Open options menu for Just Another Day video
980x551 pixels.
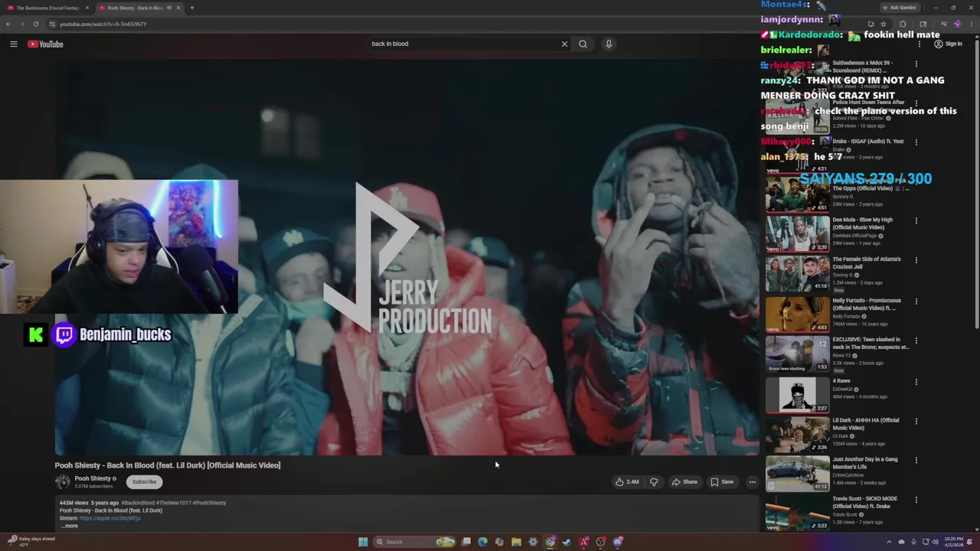pyautogui.click(x=916, y=461)
